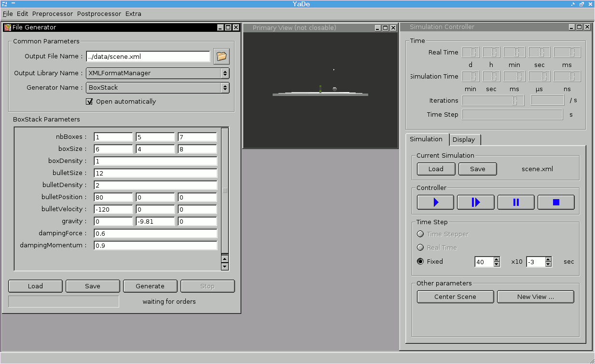This screenshot has height=364, width=595.
Task: Click the single-step forward simulation button
Action: [x=475, y=202]
